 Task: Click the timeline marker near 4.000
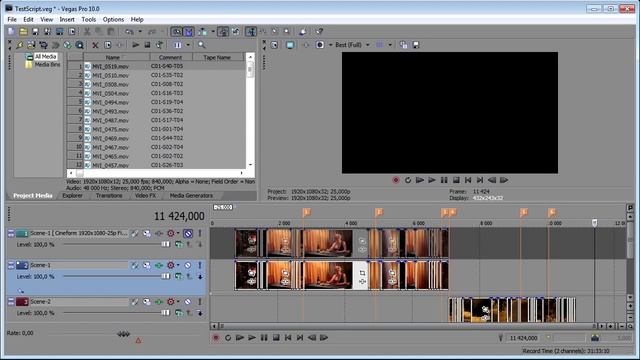coord(379,212)
